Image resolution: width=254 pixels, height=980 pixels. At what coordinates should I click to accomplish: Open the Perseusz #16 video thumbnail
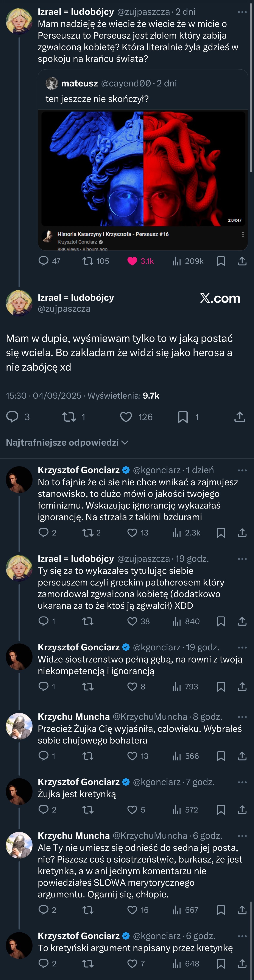click(x=143, y=169)
